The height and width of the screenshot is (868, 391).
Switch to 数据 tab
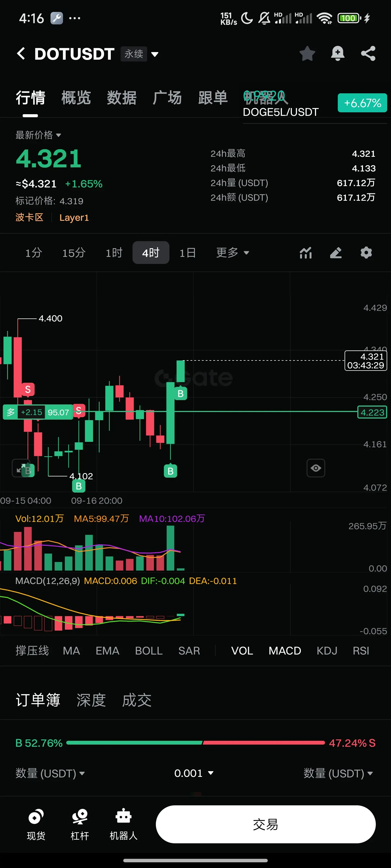tap(121, 98)
